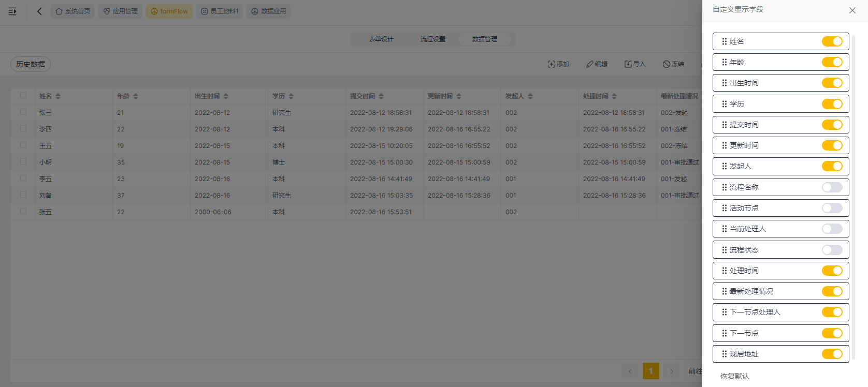Disable the 提交时间 field switch
The height and width of the screenshot is (387, 868).
click(x=832, y=125)
